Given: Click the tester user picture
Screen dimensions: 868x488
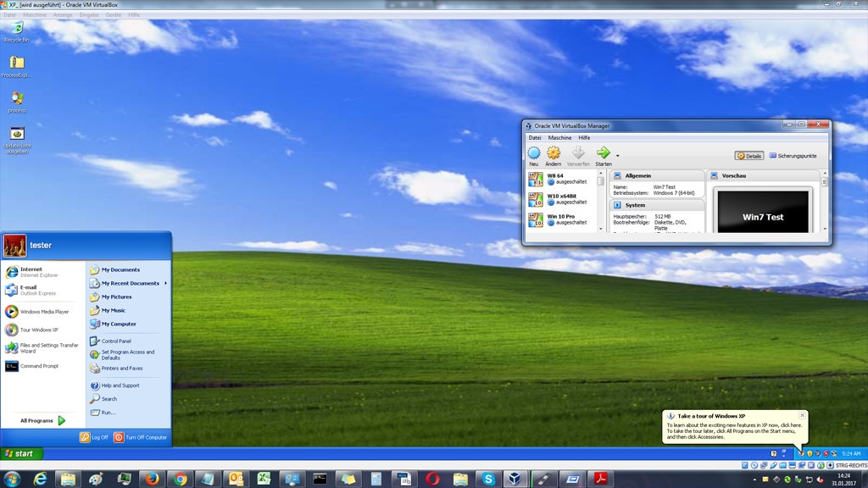Looking at the screenshot, I should point(15,246).
